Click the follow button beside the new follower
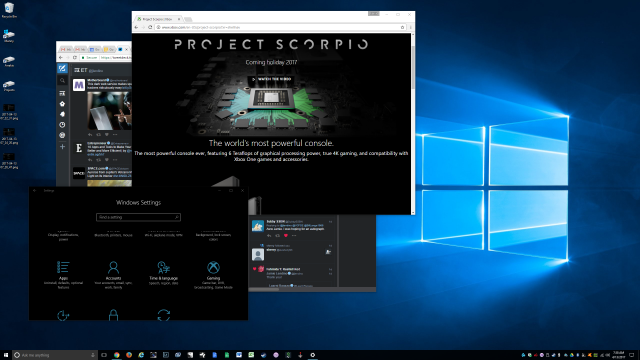Viewport: 640px width, 360px height. click(x=328, y=252)
